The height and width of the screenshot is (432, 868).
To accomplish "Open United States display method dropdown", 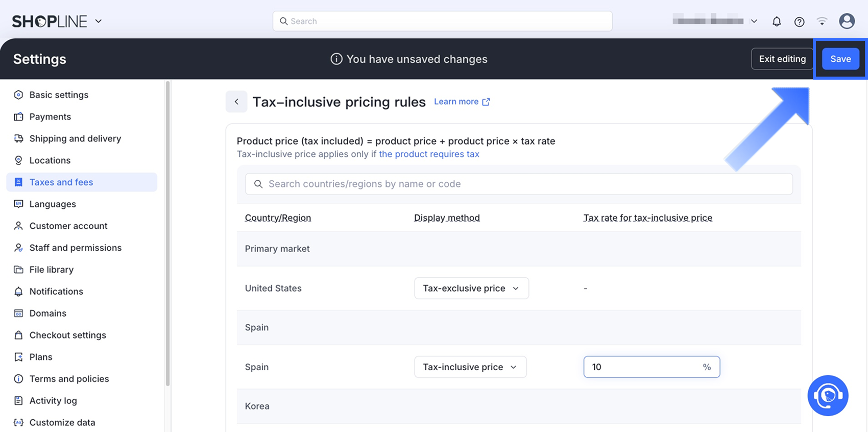I will pyautogui.click(x=471, y=288).
